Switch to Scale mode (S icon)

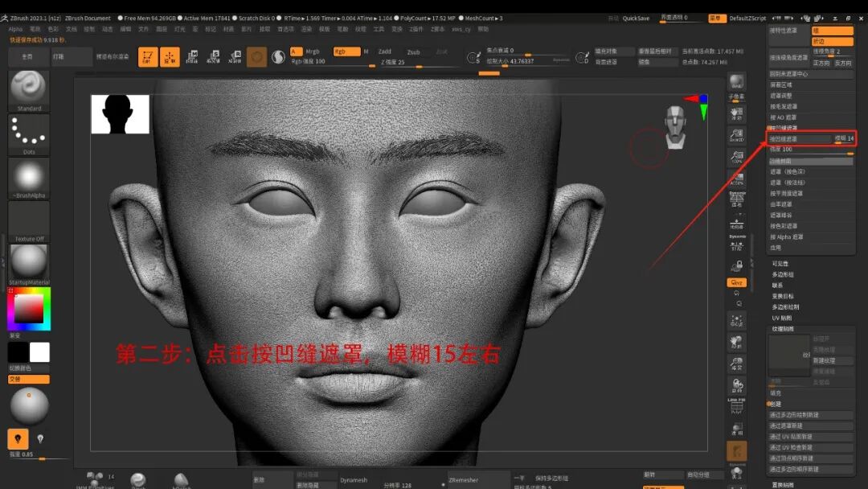[213, 56]
